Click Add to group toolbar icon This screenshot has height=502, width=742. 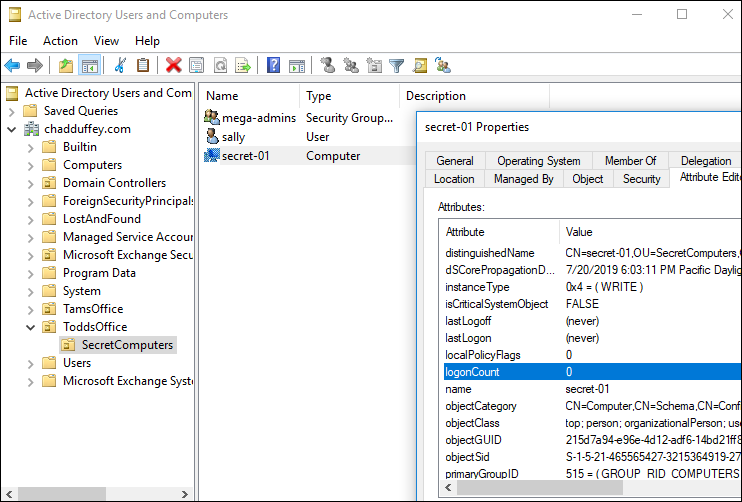pos(443,65)
